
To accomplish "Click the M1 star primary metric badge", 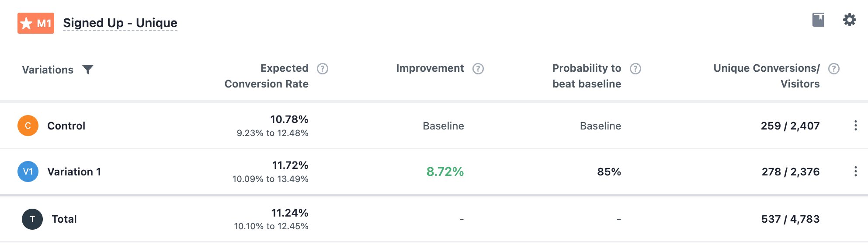I will coord(36,23).
